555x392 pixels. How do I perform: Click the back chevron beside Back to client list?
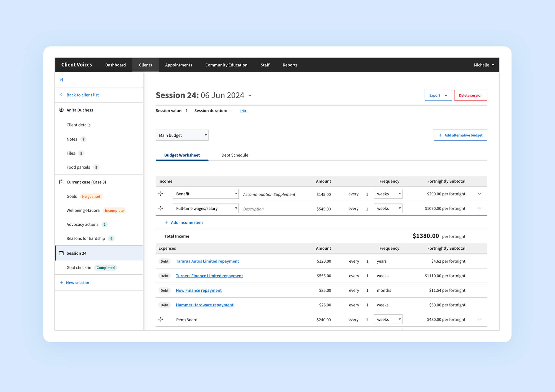(x=62, y=95)
